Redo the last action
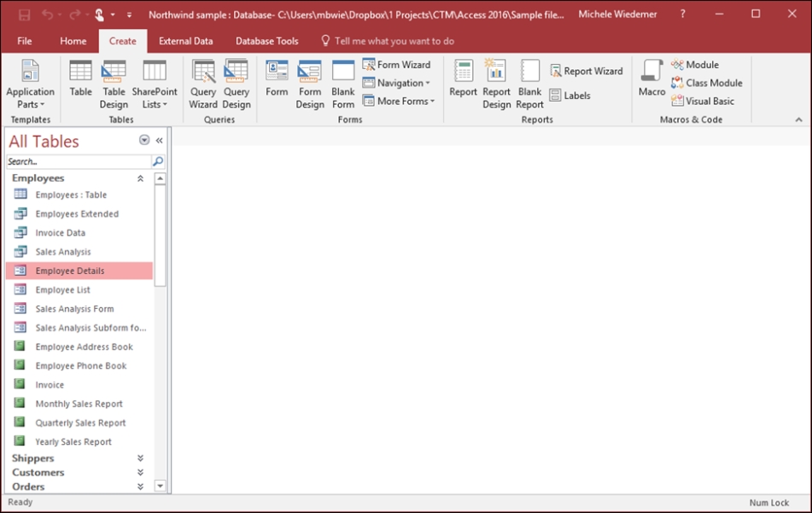This screenshot has height=513, width=812. [x=74, y=15]
